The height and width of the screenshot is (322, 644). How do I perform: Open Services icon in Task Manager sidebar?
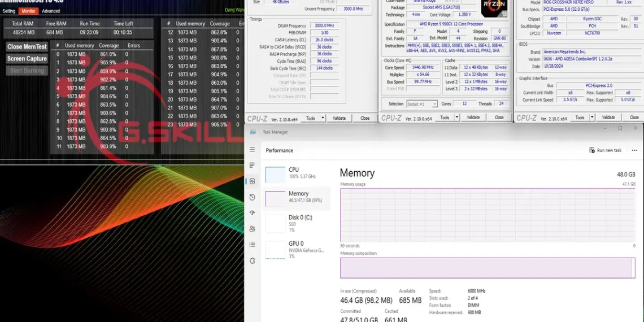pyautogui.click(x=252, y=260)
